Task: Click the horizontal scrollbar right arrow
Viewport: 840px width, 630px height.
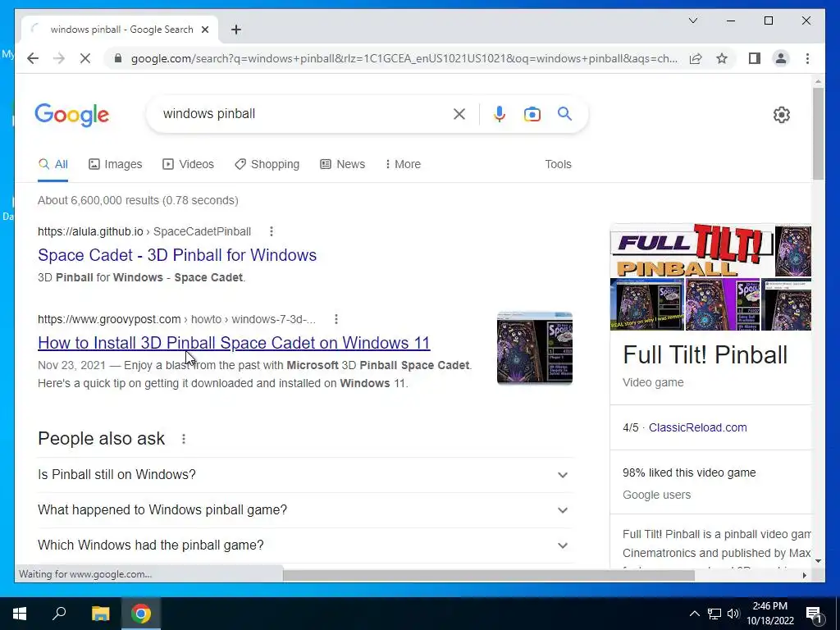Action: coord(804,575)
